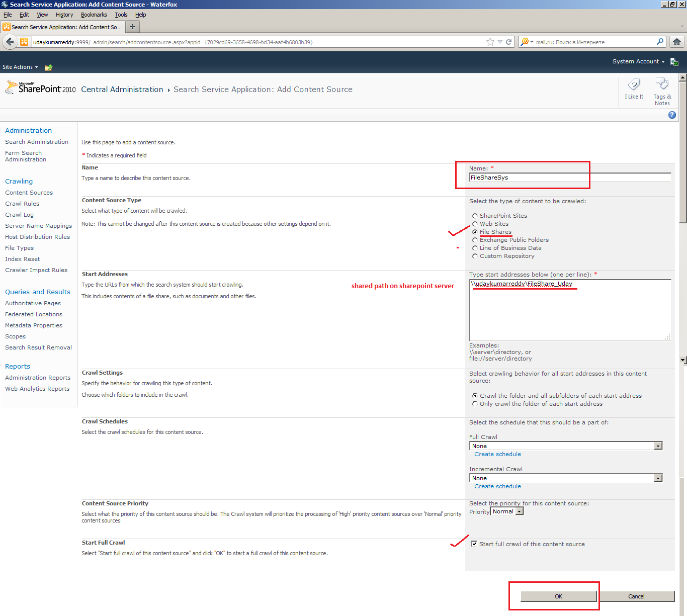Open the File menu

tap(8, 15)
